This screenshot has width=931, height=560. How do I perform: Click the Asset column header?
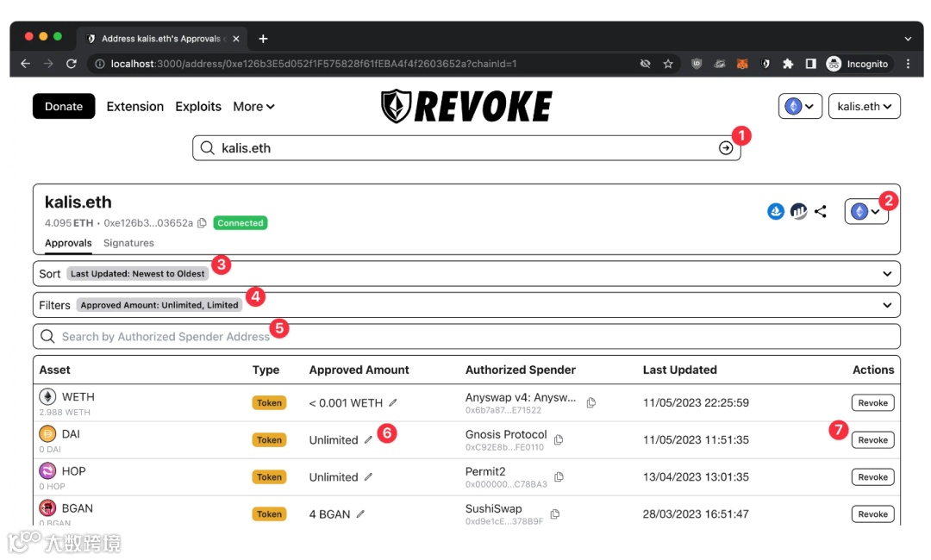point(54,370)
